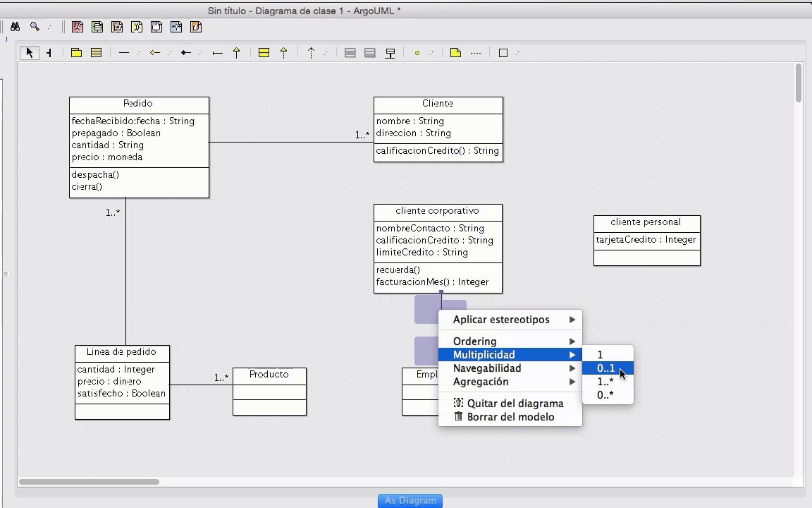The height and width of the screenshot is (508, 812).
Task: Click the binoculars Find icon
Action: (15, 27)
